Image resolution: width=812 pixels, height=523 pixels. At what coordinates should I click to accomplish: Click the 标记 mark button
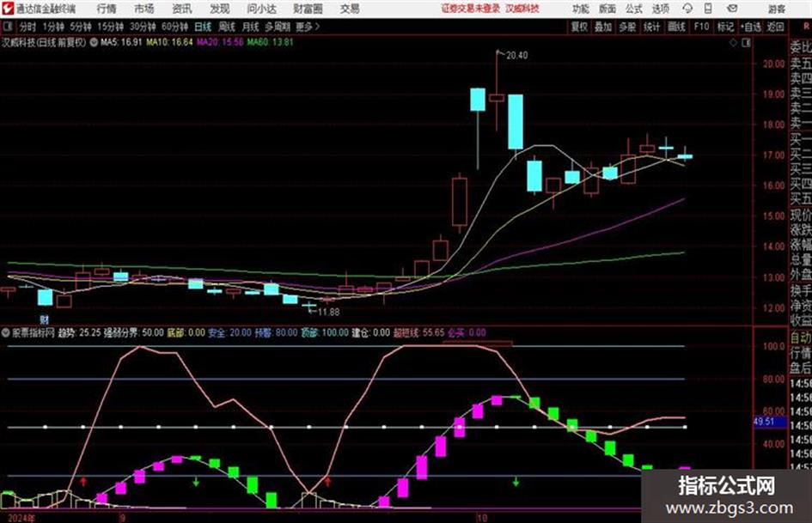tap(725, 27)
